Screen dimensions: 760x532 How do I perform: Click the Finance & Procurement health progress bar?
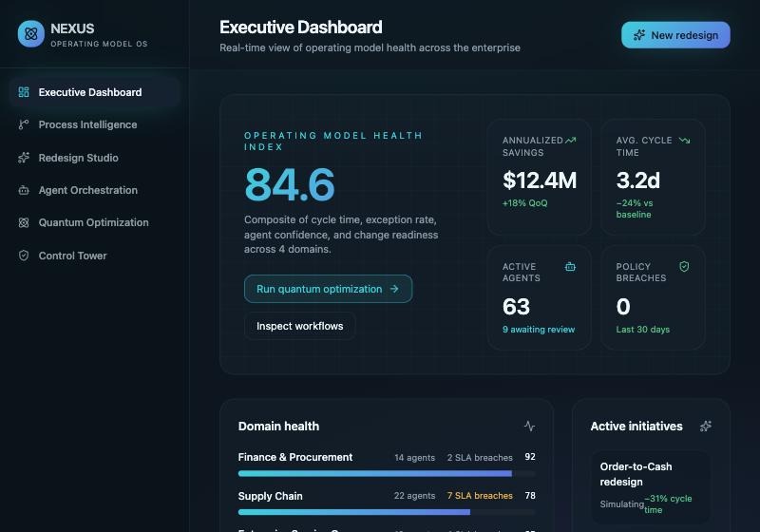(387, 473)
